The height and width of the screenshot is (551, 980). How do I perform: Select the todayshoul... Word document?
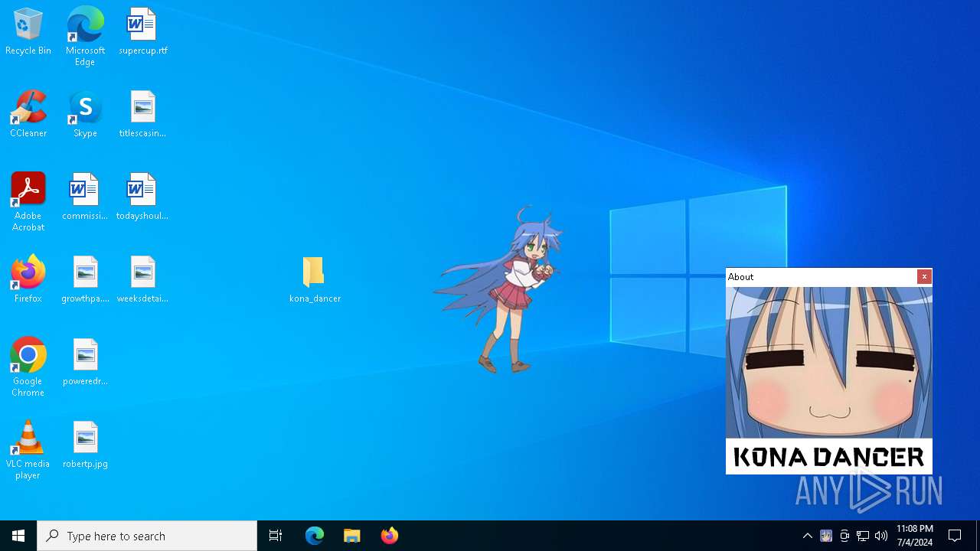[142, 197]
